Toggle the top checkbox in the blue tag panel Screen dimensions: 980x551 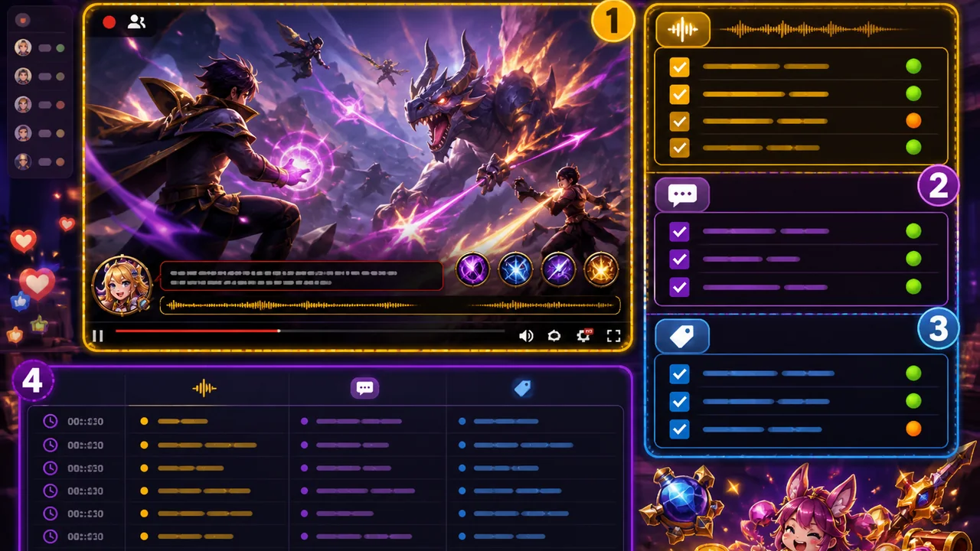click(679, 373)
